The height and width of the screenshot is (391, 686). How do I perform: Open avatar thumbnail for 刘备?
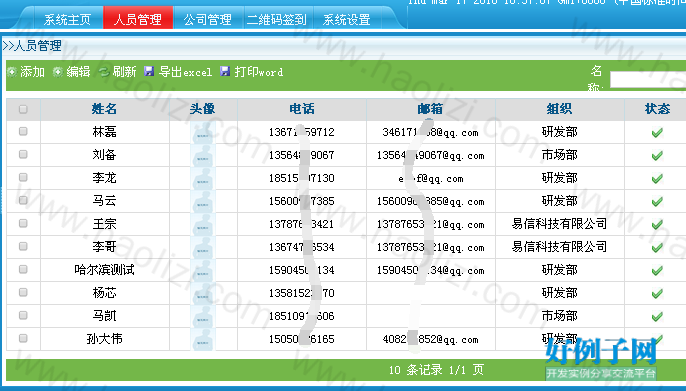203,155
